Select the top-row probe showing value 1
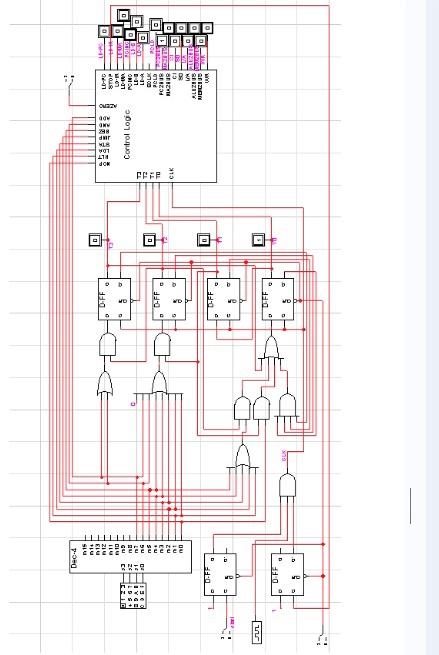Viewport: 439px width, 655px height. pyautogui.click(x=162, y=41)
